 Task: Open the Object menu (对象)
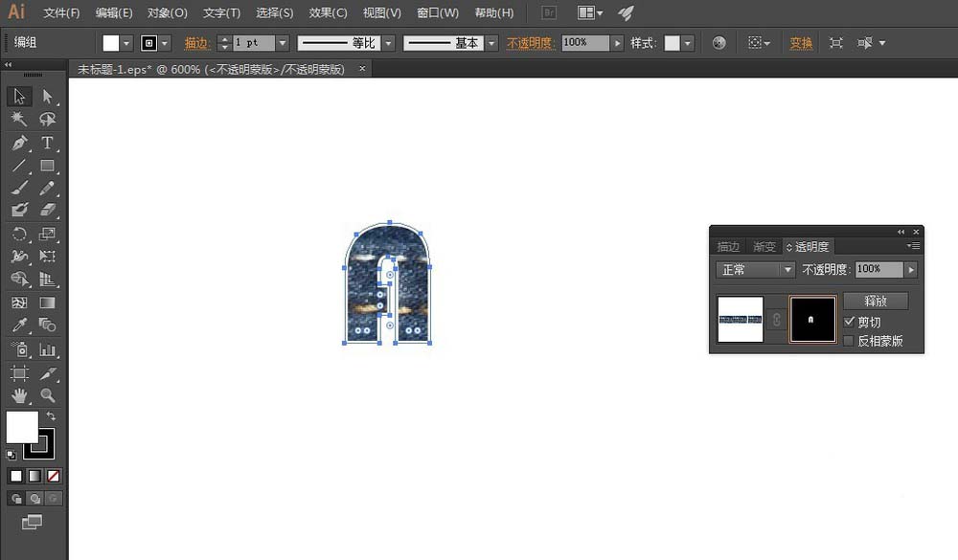pyautogui.click(x=168, y=12)
